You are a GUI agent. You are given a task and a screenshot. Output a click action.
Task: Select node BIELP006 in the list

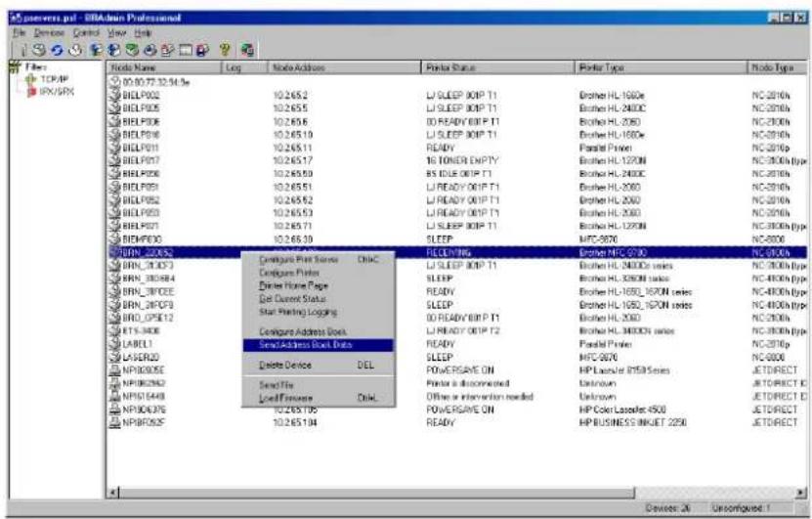point(141,121)
